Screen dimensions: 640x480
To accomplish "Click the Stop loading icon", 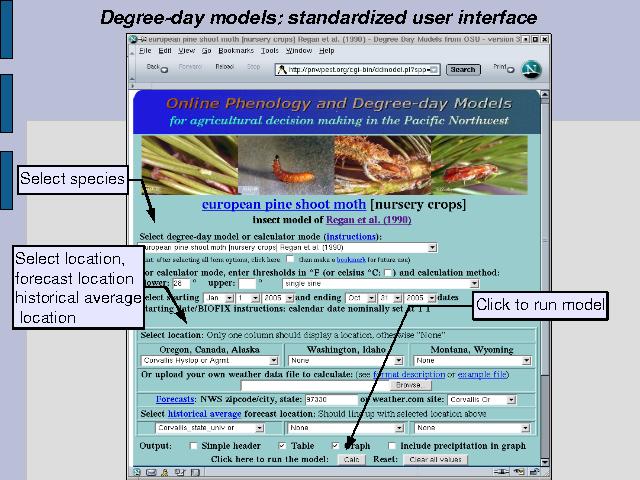I will [x=254, y=68].
